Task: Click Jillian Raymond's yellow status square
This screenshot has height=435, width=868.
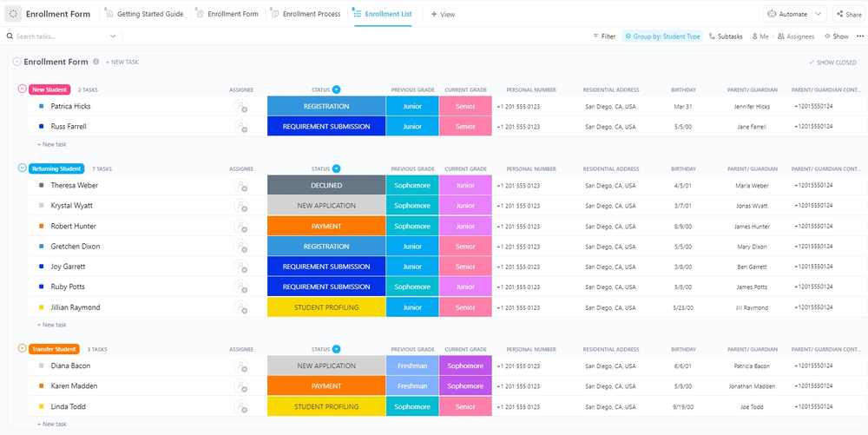Action: click(41, 307)
